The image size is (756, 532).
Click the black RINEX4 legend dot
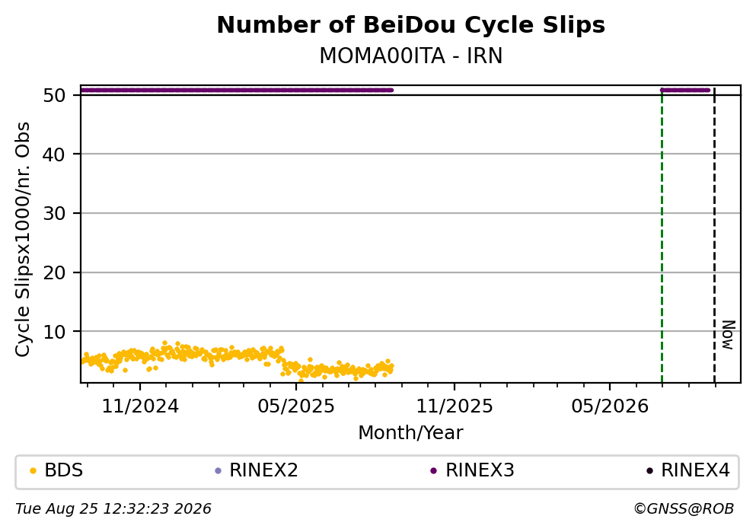click(x=649, y=471)
